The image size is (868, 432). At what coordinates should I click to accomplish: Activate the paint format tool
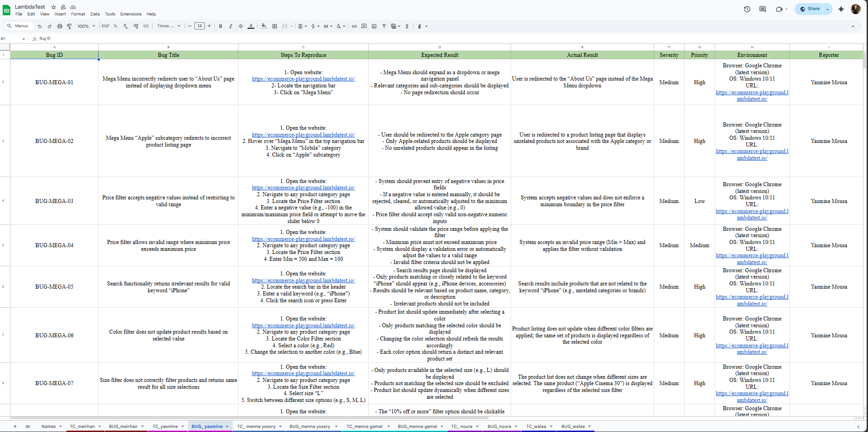pyautogui.click(x=69, y=26)
